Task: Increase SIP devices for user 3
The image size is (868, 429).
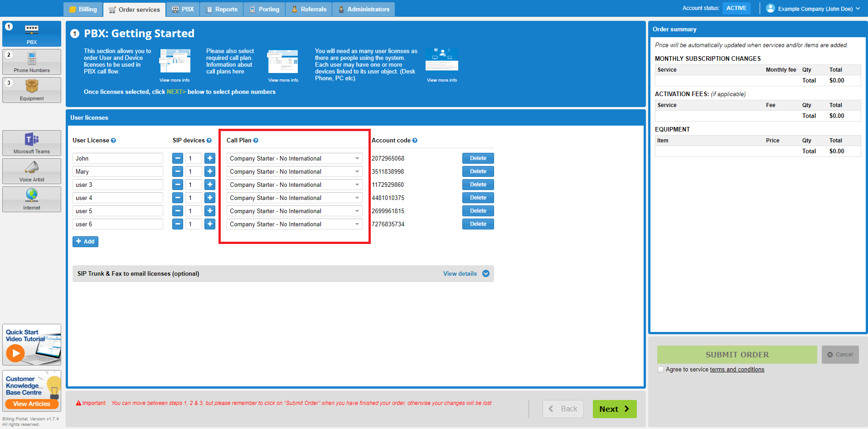Action: pyautogui.click(x=210, y=185)
